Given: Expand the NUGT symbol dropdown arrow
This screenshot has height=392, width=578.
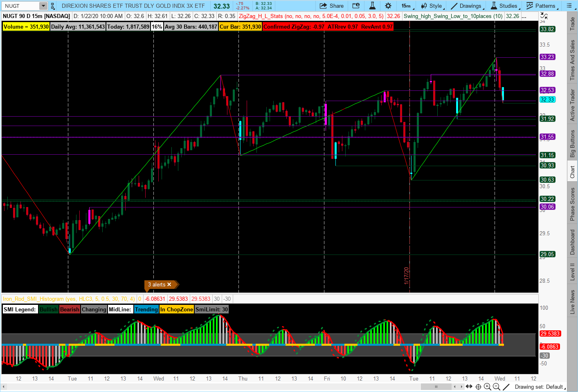Looking at the screenshot, I should tap(43, 6).
